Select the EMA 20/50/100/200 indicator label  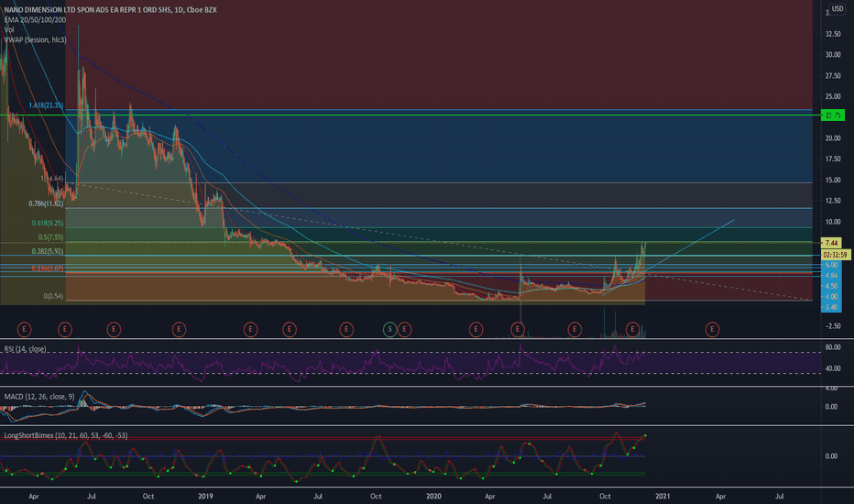pyautogui.click(x=35, y=19)
